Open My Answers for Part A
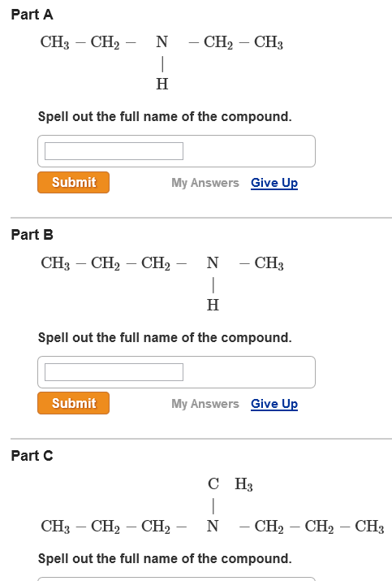 click(205, 183)
